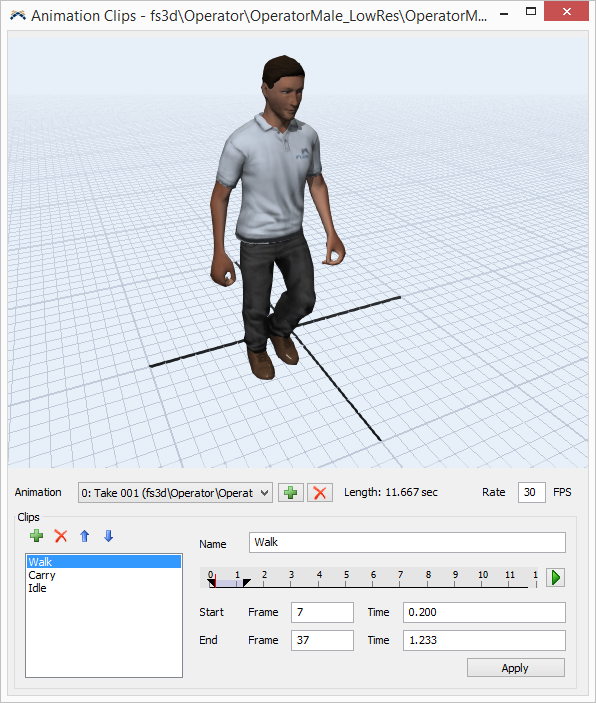596x703 pixels.
Task: Click the FlexSim icon in title bar
Action: pyautogui.click(x=18, y=16)
